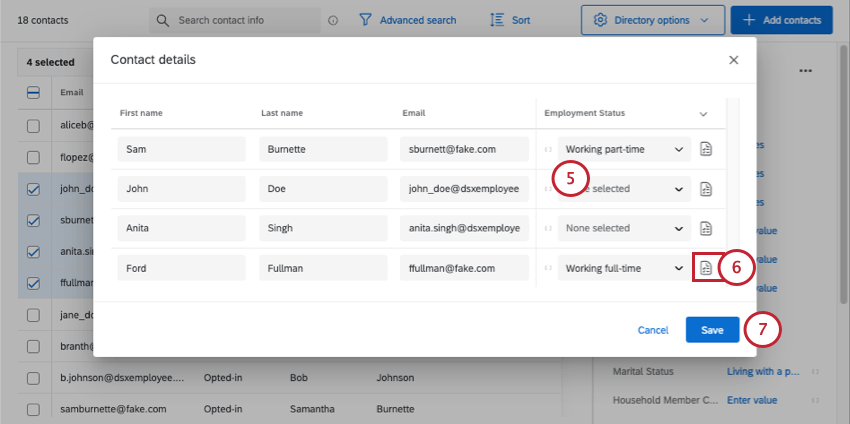Click the info icon beside the search box
Screen dimensions: 850x424
pos(333,21)
